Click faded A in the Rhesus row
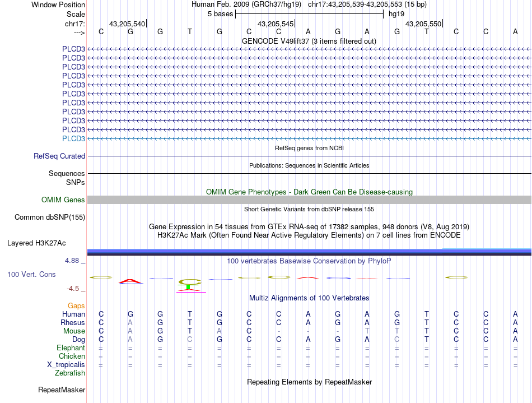532x403 pixels. [x=130, y=322]
